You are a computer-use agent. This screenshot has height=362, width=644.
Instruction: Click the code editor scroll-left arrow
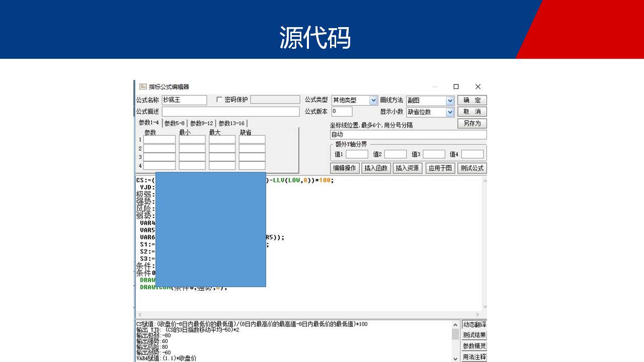point(140,315)
